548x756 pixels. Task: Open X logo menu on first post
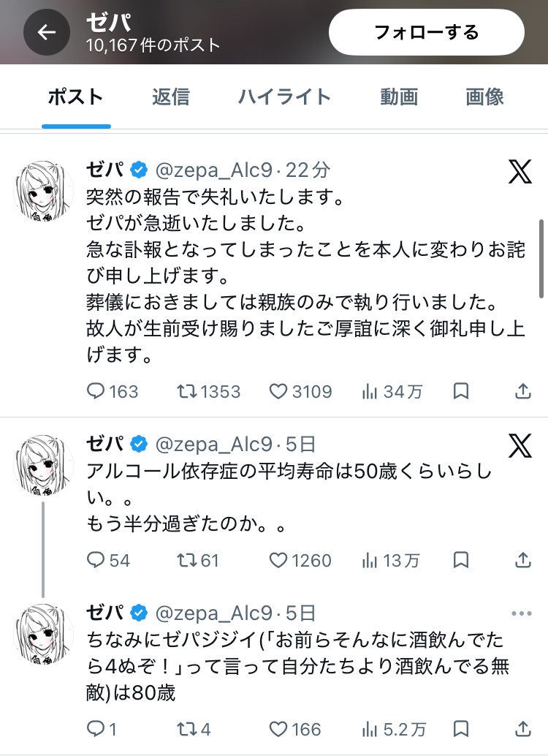click(520, 173)
